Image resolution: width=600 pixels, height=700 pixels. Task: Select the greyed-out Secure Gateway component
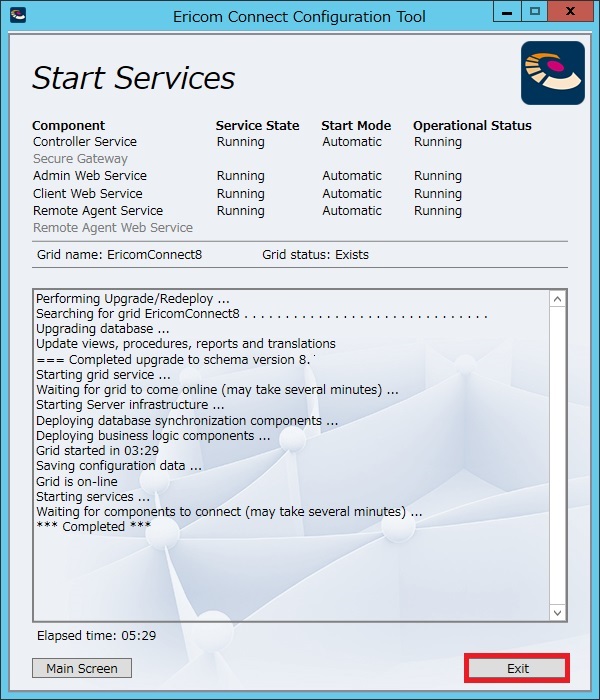[x=80, y=159]
